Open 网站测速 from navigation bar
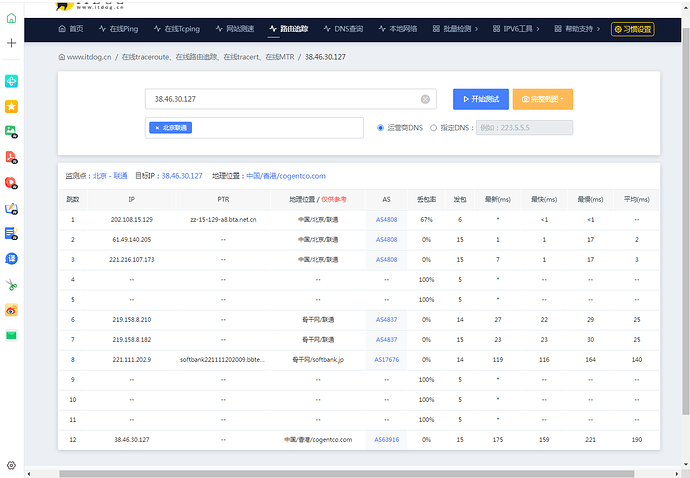Viewport: 690px width, 478px height. [235, 29]
